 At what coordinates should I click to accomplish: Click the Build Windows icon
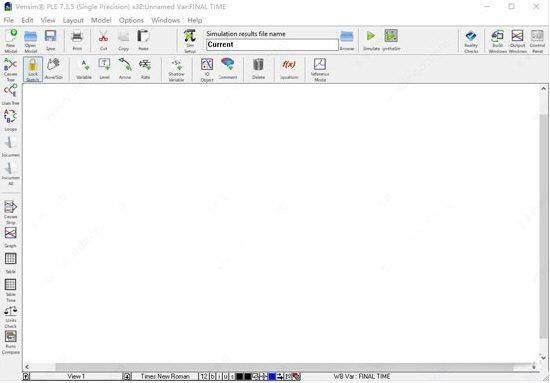pyautogui.click(x=498, y=41)
